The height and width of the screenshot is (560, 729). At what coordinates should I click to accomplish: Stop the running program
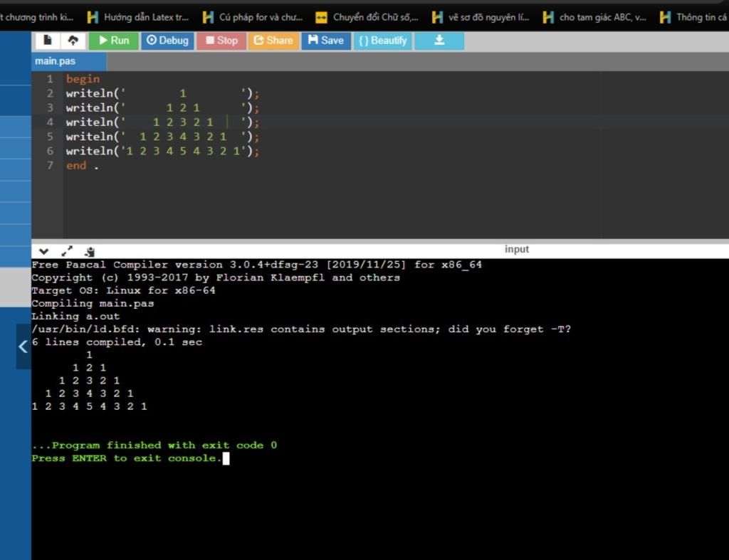pos(221,41)
